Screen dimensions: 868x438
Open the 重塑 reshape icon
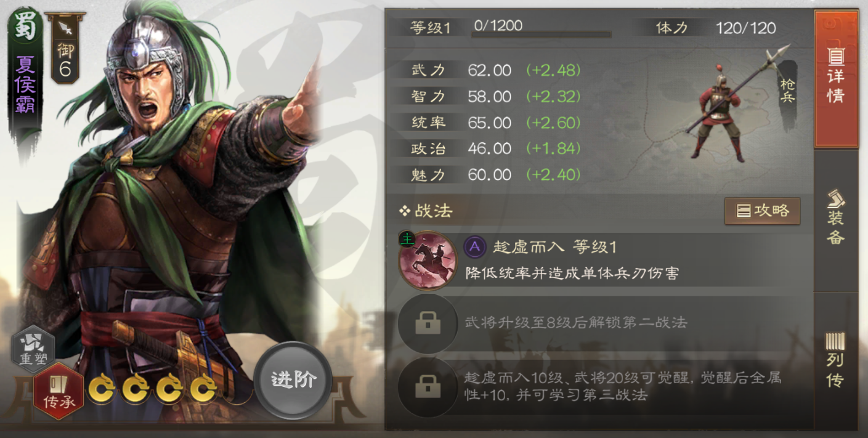(33, 349)
